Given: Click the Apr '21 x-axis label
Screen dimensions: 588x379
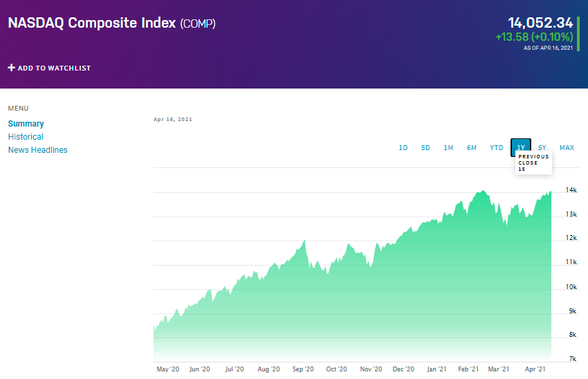Looking at the screenshot, I should tap(535, 369).
